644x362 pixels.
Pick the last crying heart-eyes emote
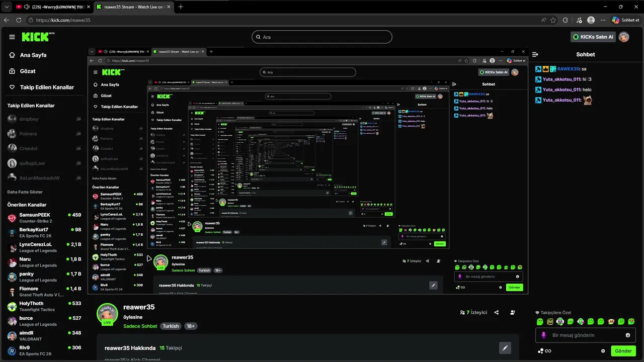click(x=631, y=322)
